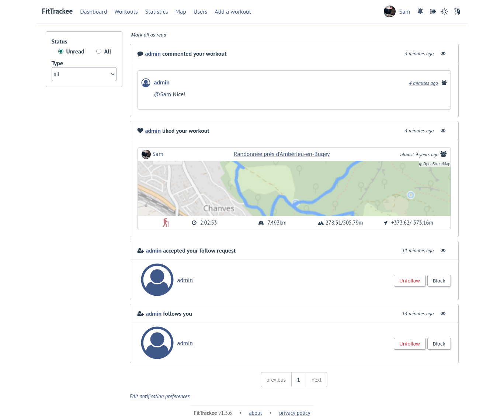Open the Workouts menu item
This screenshot has width=504, height=420.
coord(126,12)
